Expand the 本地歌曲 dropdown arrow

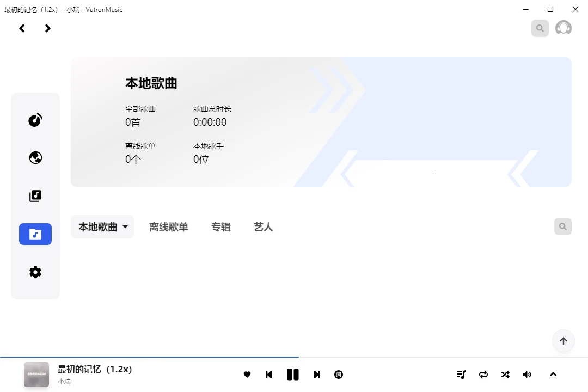click(x=125, y=227)
